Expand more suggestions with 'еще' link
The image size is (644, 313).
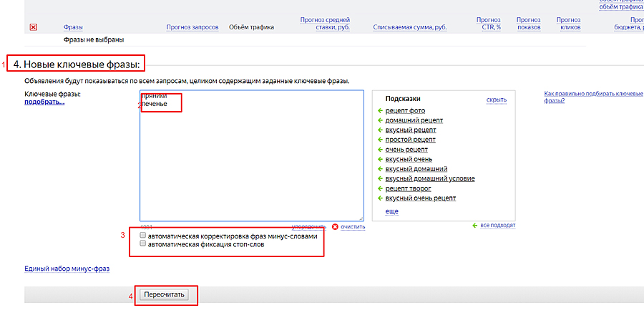point(391,211)
